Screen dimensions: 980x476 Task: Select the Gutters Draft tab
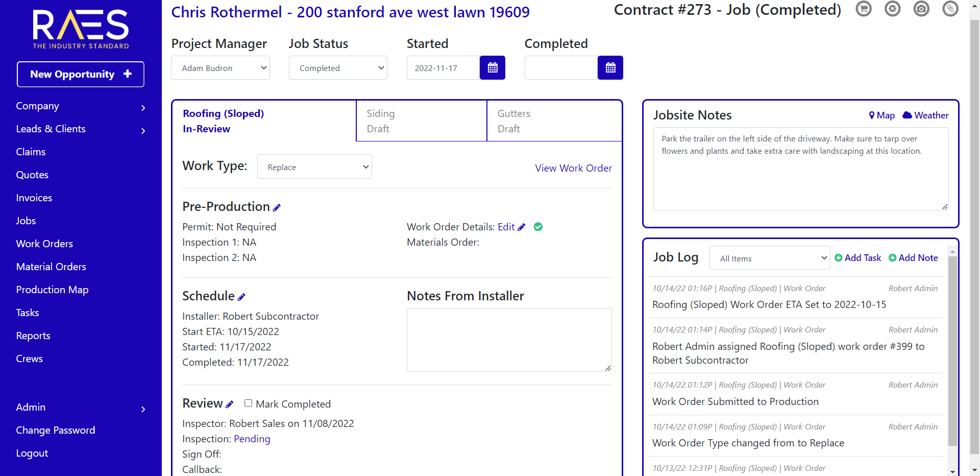coord(554,121)
